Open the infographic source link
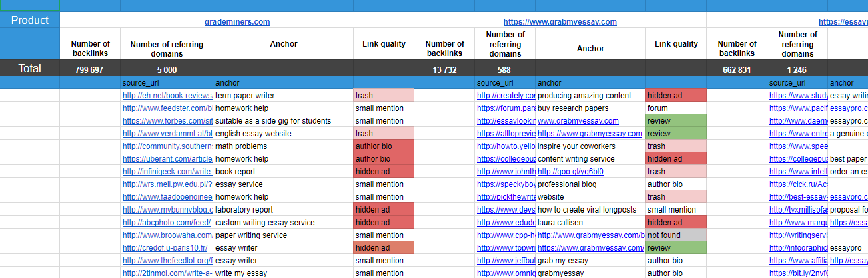The height and width of the screenshot is (278, 868). click(798, 248)
